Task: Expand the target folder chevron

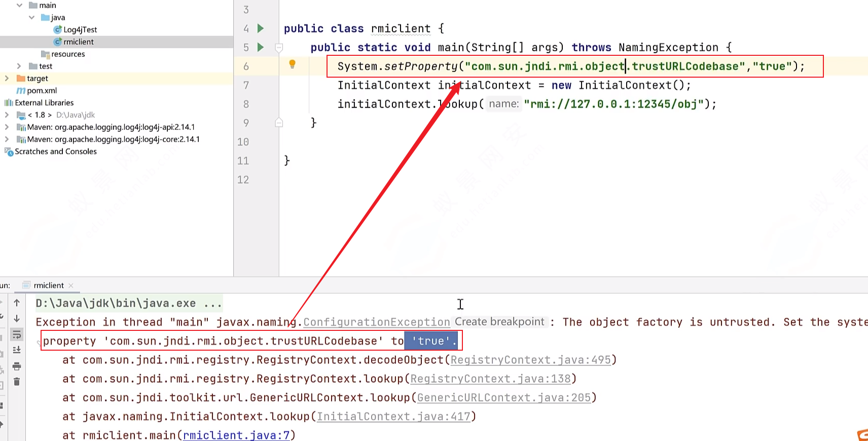Action: 7,78
